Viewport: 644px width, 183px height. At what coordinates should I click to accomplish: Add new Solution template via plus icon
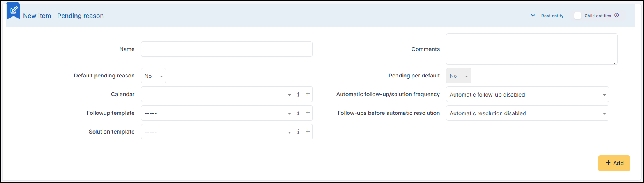click(308, 132)
